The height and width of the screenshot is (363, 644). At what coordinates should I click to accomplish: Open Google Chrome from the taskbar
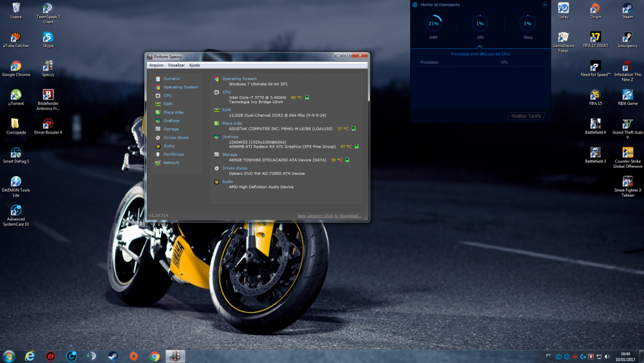(155, 356)
